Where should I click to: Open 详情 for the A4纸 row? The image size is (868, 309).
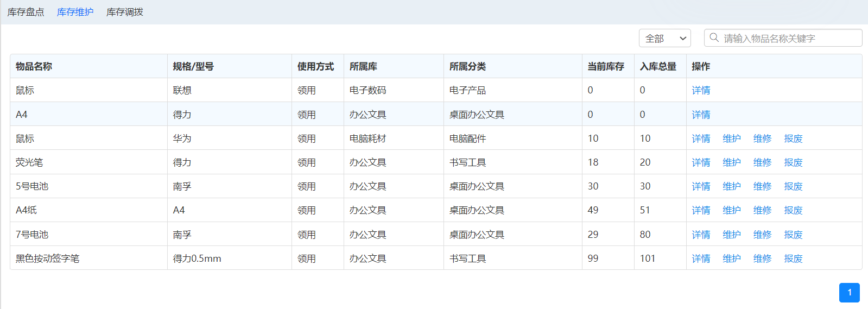[701, 210]
